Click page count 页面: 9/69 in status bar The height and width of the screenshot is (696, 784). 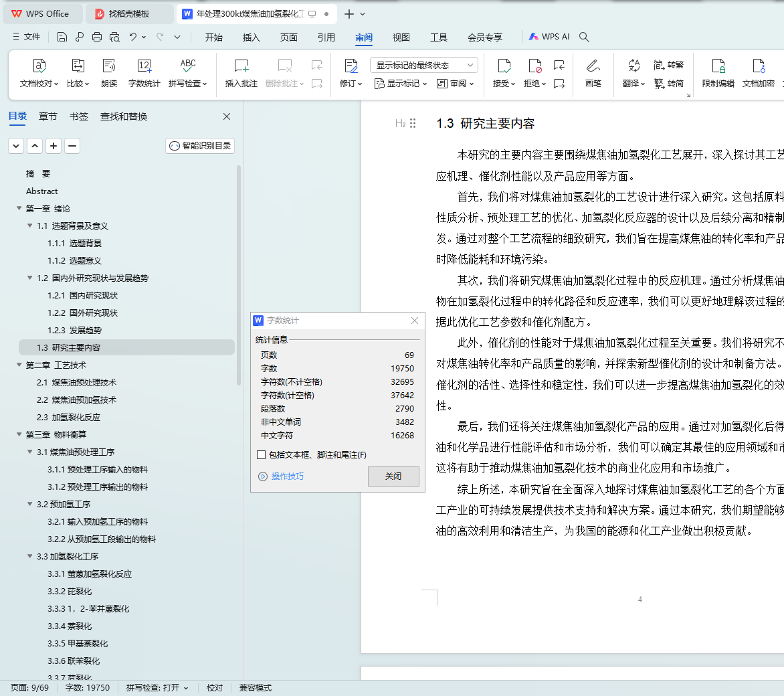coord(30,688)
